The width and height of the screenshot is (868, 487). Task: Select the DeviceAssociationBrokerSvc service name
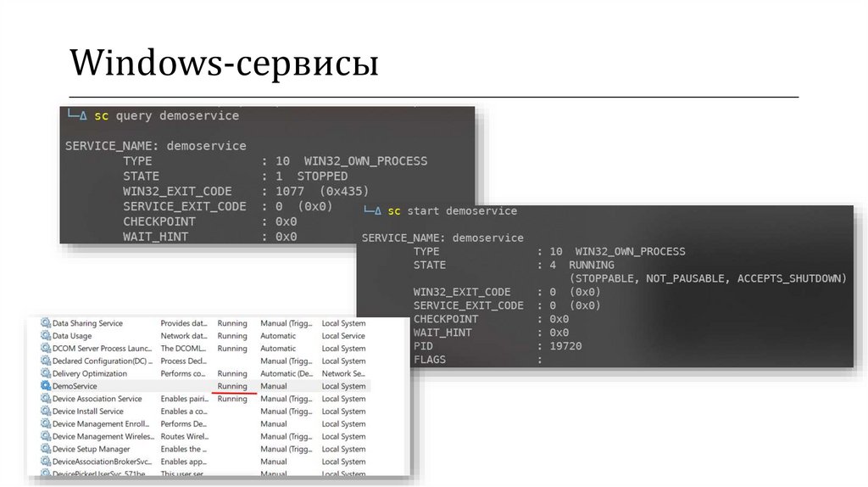point(102,462)
